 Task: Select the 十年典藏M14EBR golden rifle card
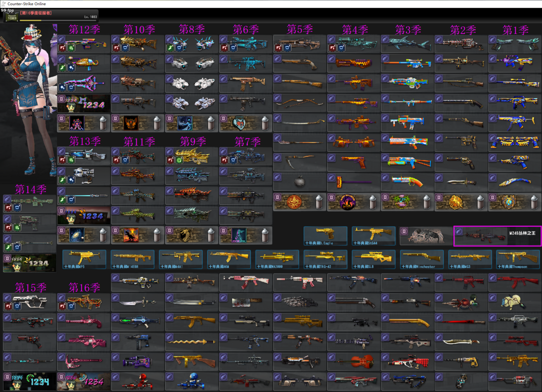point(132,259)
